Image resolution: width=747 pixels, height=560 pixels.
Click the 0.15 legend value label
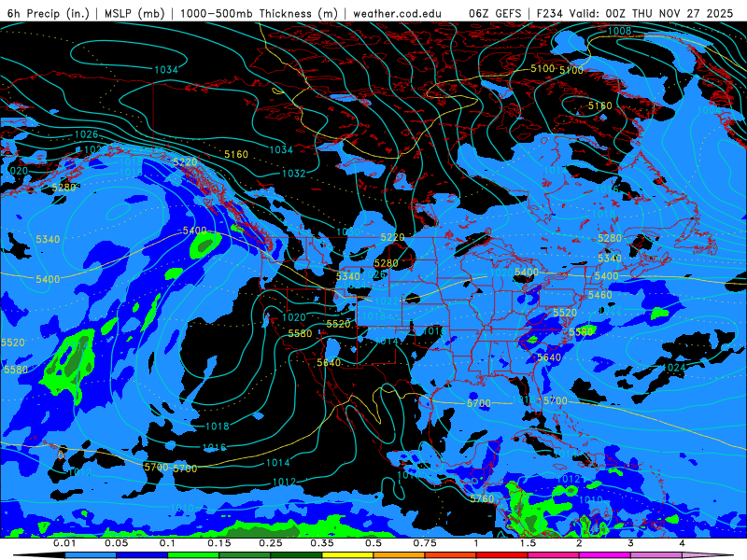click(x=219, y=543)
